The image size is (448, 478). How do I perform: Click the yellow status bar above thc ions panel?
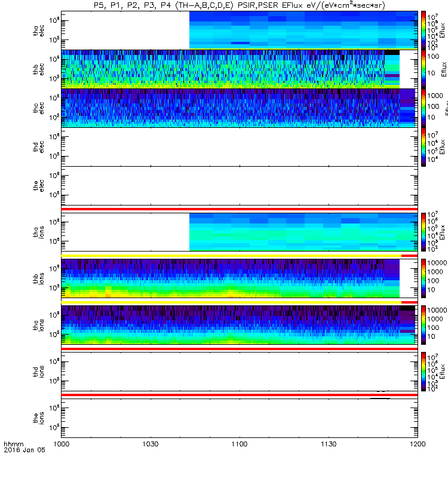tap(231, 302)
